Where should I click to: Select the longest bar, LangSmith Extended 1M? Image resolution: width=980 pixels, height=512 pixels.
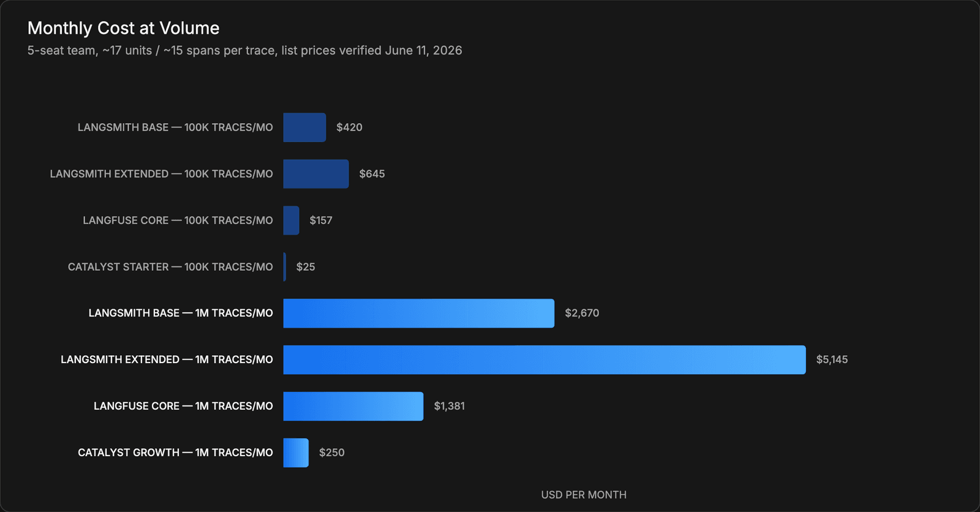545,360
